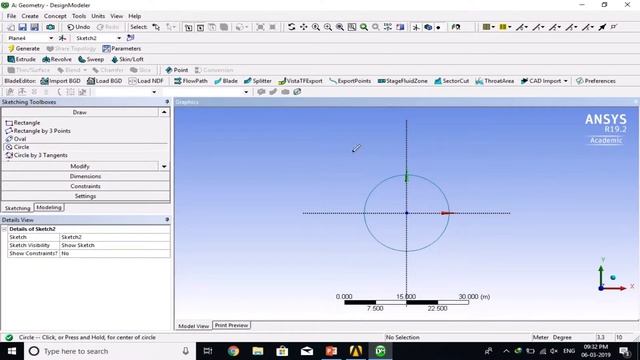
Task: Toggle the Show Constraints value No
Action: coord(115,253)
